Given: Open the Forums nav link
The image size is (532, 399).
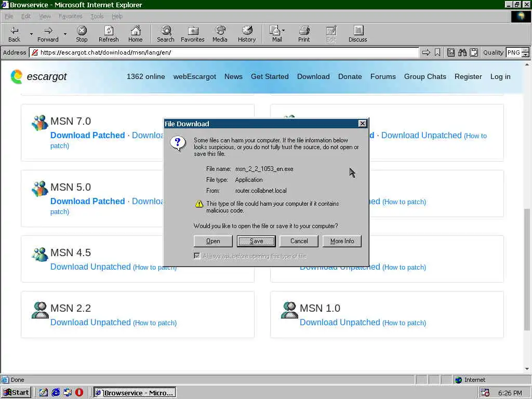Looking at the screenshot, I should pyautogui.click(x=383, y=77).
